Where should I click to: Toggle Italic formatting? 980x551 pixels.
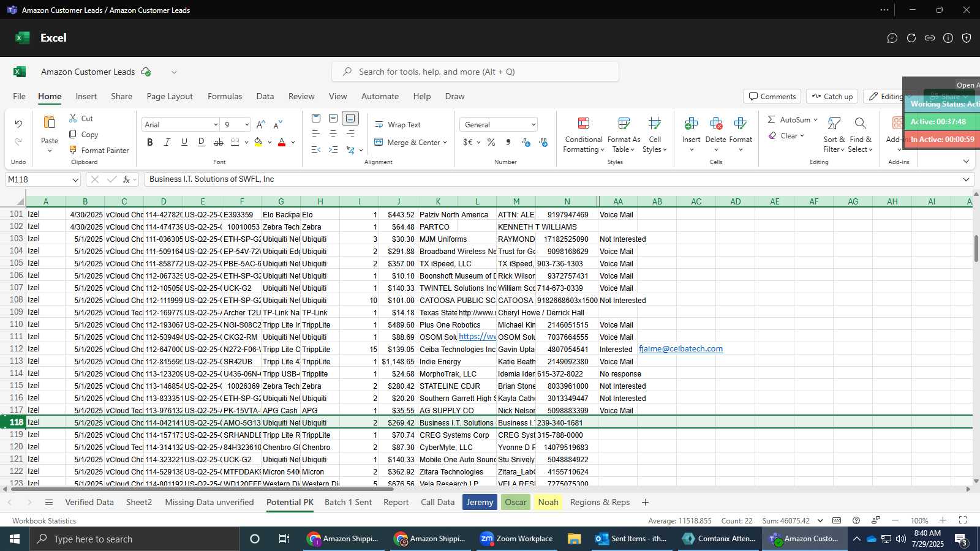(167, 142)
